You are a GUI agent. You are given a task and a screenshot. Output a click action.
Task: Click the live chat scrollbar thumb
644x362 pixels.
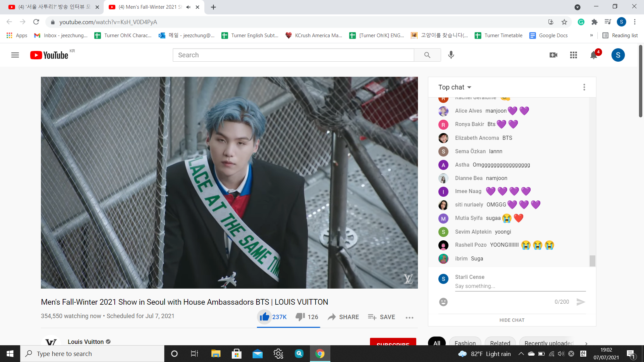(x=593, y=261)
